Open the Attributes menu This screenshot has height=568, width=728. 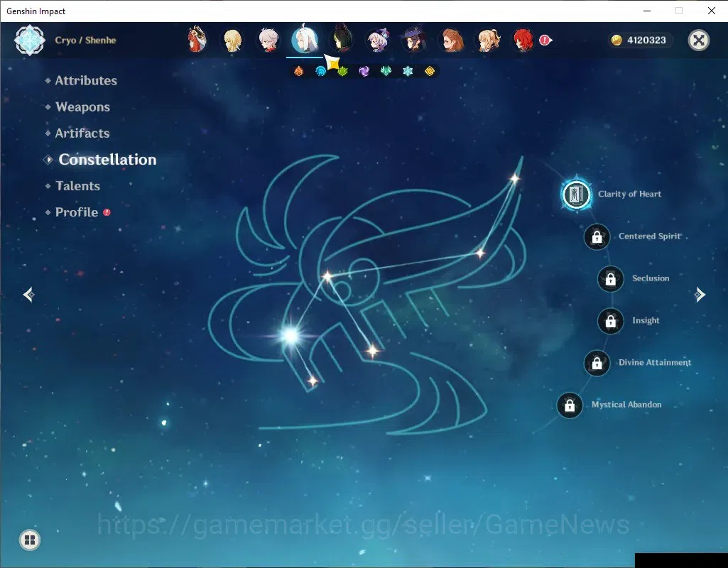(x=86, y=81)
